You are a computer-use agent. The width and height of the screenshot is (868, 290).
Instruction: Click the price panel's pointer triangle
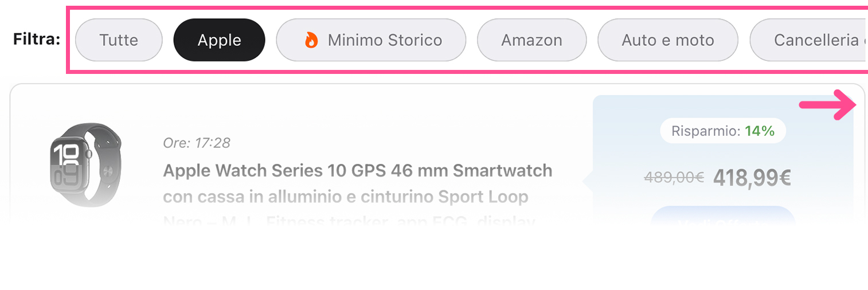588,182
